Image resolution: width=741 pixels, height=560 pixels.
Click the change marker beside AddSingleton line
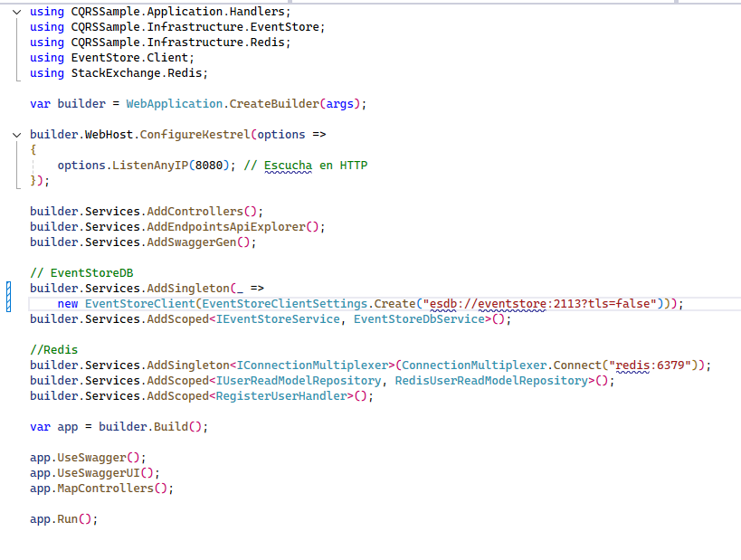tap(8, 297)
